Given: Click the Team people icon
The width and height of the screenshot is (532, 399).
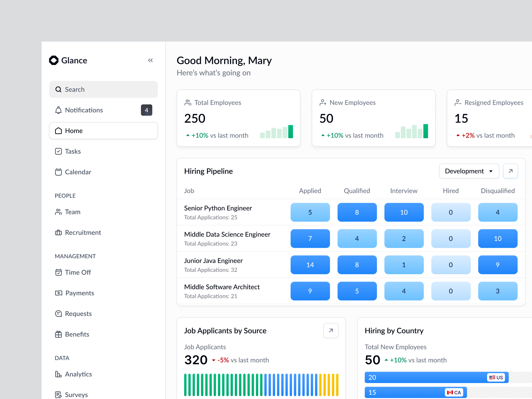Looking at the screenshot, I should pos(58,212).
